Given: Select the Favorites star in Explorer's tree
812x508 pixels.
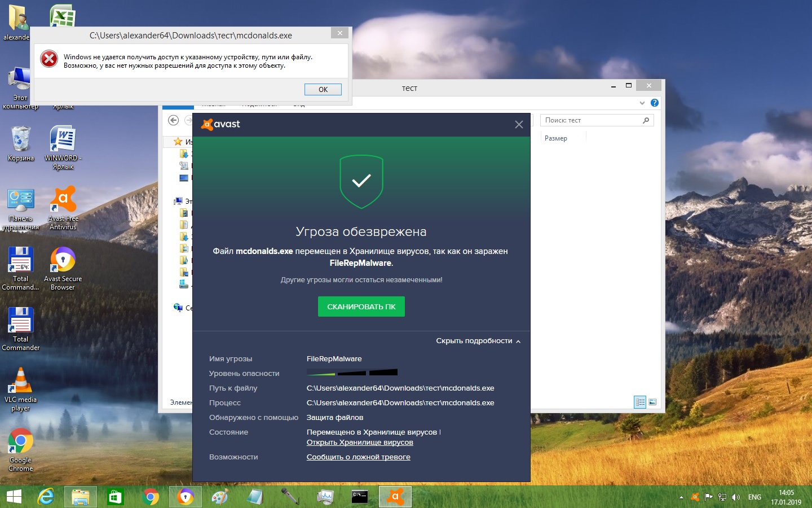Looking at the screenshot, I should point(178,142).
